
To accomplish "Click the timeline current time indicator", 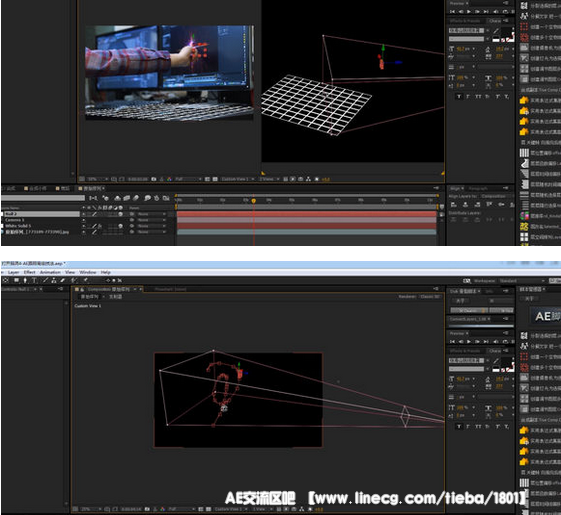I will click(x=254, y=201).
